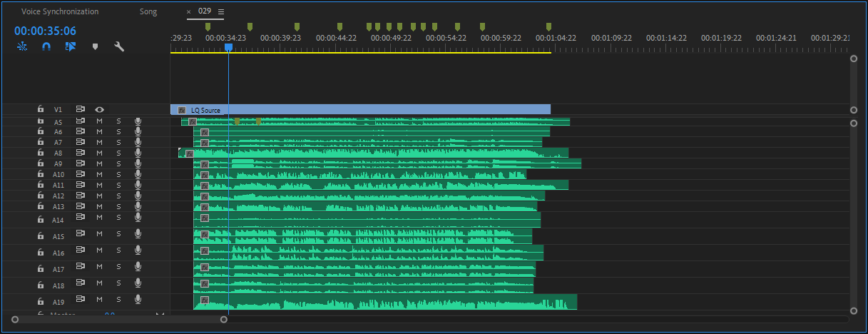Solo track A19

(x=119, y=300)
